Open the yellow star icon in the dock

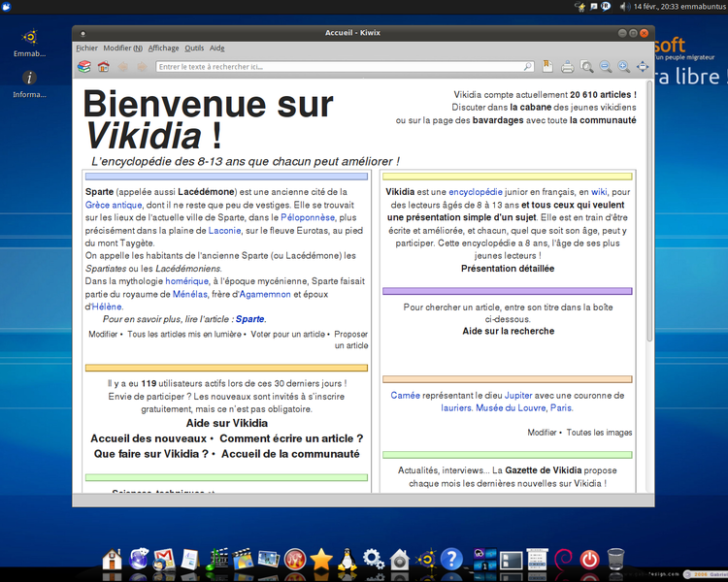coord(321,560)
